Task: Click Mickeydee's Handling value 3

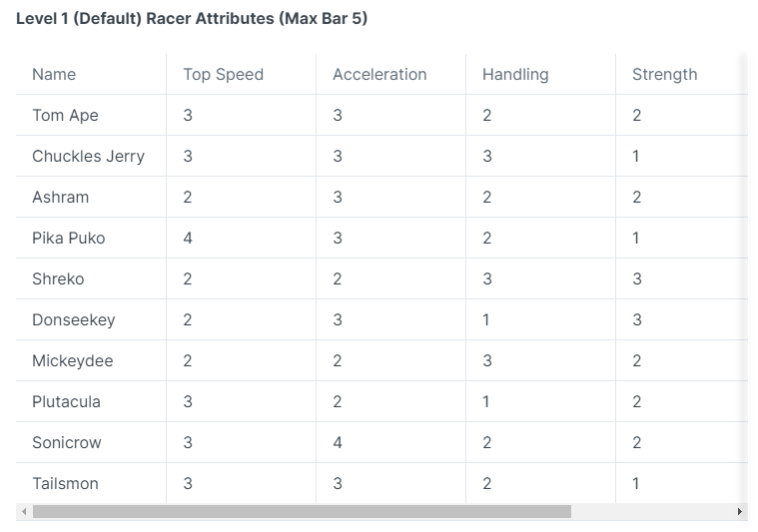Action: [487, 361]
